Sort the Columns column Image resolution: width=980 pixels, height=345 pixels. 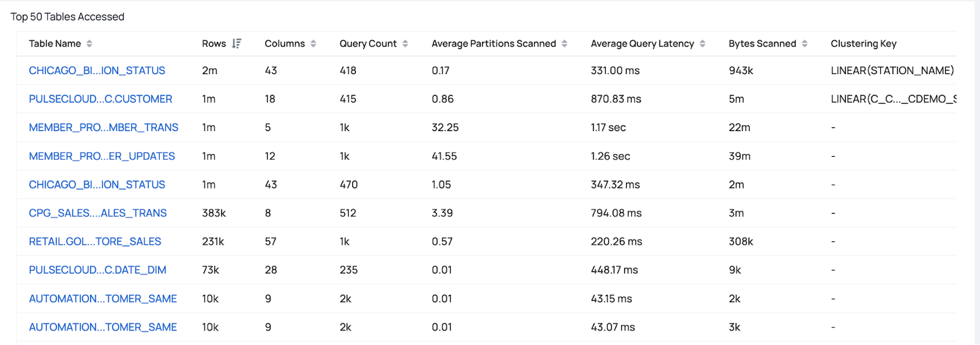(x=314, y=44)
